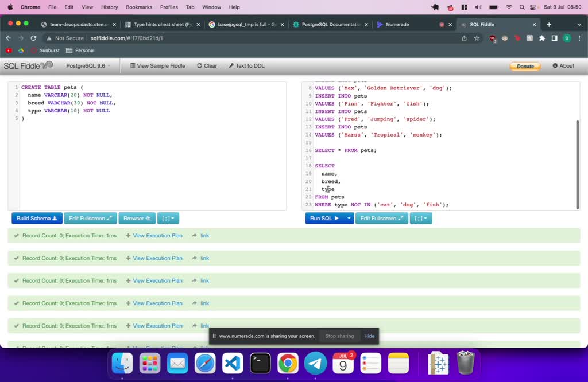Viewport: 588px width, 382px height.
Task: Open the first View Execution Plan link
Action: click(157, 236)
